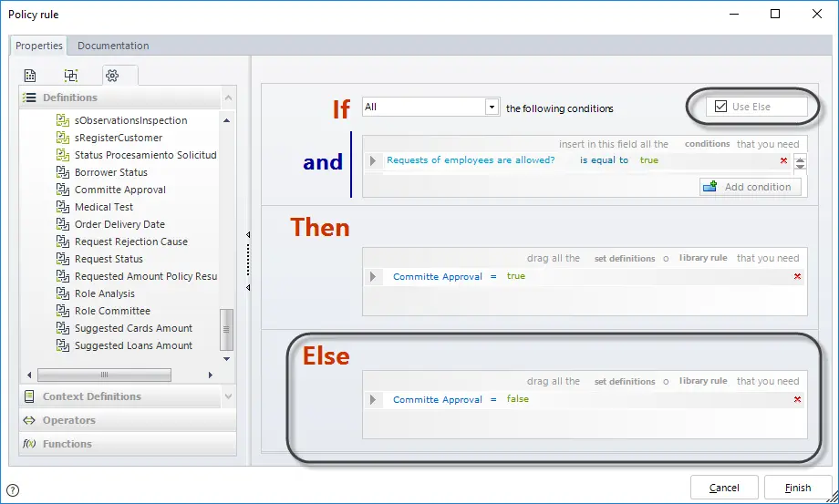Click icon beside Suggested Cards Amount
The height and width of the screenshot is (504, 839).
point(63,328)
